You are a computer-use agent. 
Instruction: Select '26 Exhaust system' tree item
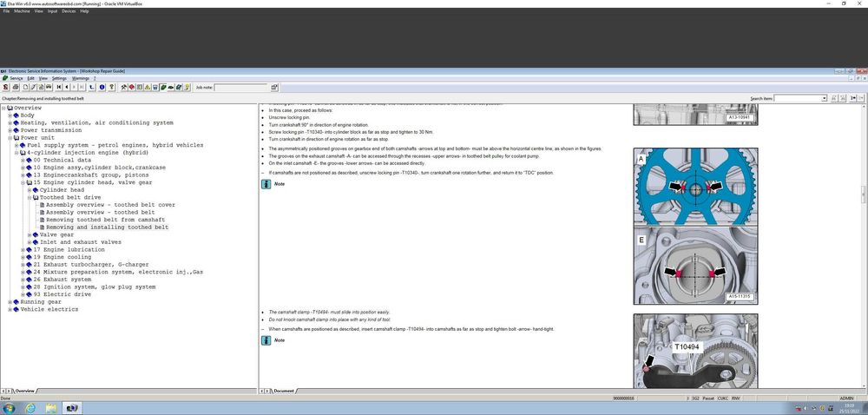tap(62, 280)
